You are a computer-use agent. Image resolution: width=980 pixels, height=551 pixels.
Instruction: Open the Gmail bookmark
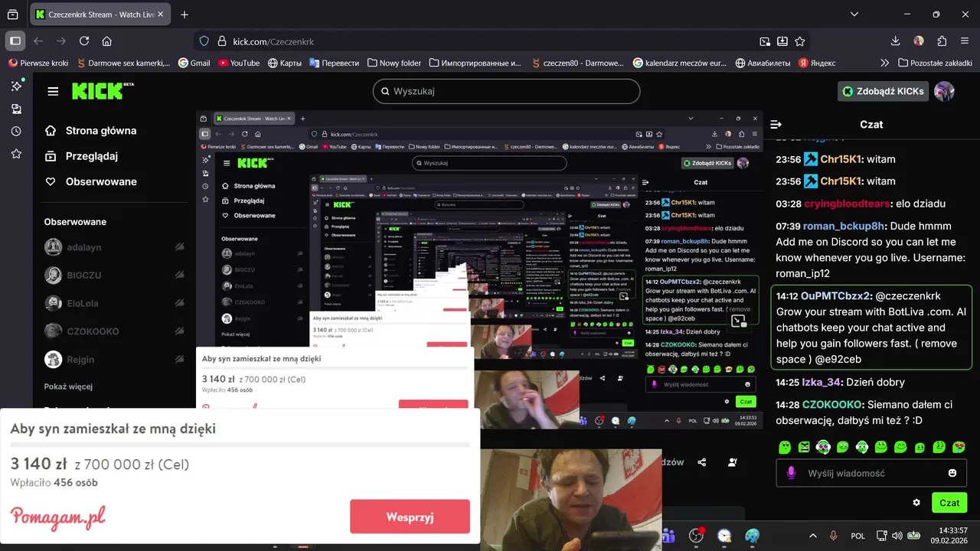point(194,63)
